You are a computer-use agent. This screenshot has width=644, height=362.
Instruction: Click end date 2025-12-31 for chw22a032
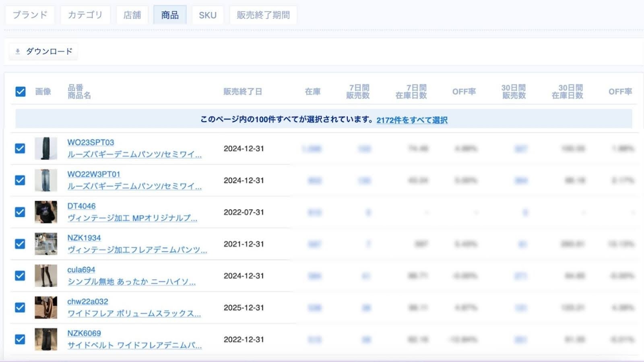pyautogui.click(x=244, y=307)
